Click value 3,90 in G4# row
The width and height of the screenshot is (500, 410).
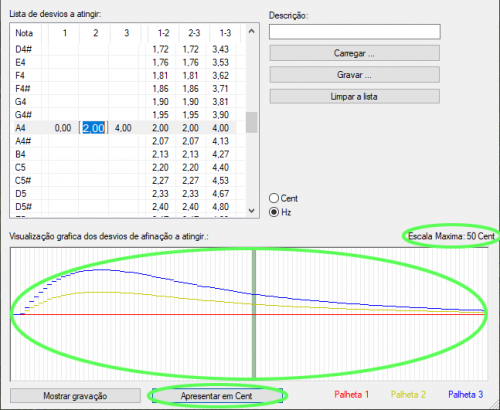(x=221, y=115)
